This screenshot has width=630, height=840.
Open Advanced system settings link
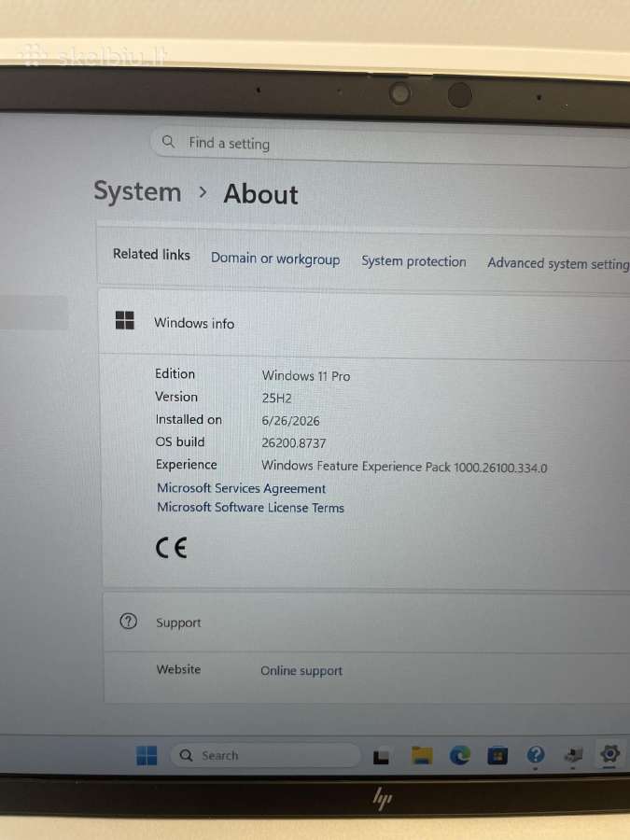[558, 263]
